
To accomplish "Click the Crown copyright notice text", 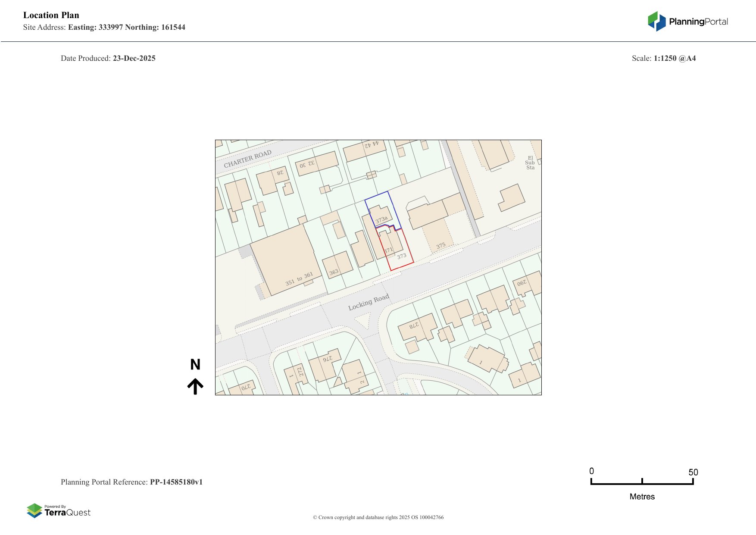I will point(378,517).
